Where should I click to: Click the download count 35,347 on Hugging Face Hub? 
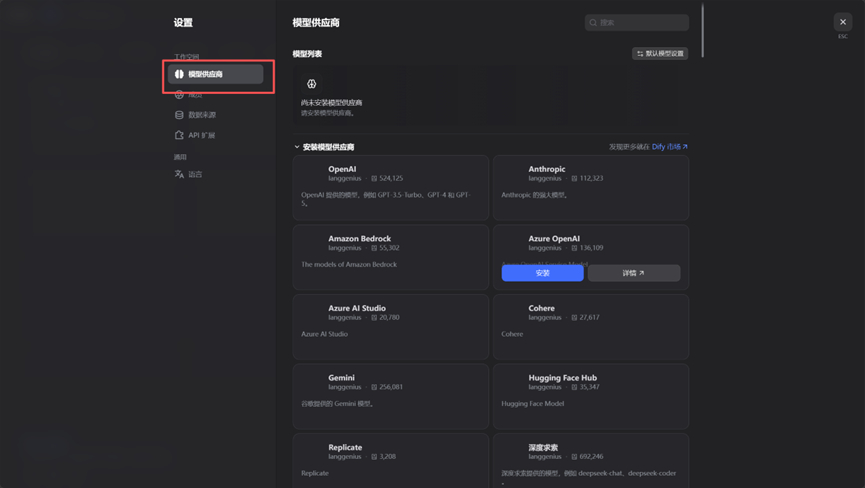point(589,387)
